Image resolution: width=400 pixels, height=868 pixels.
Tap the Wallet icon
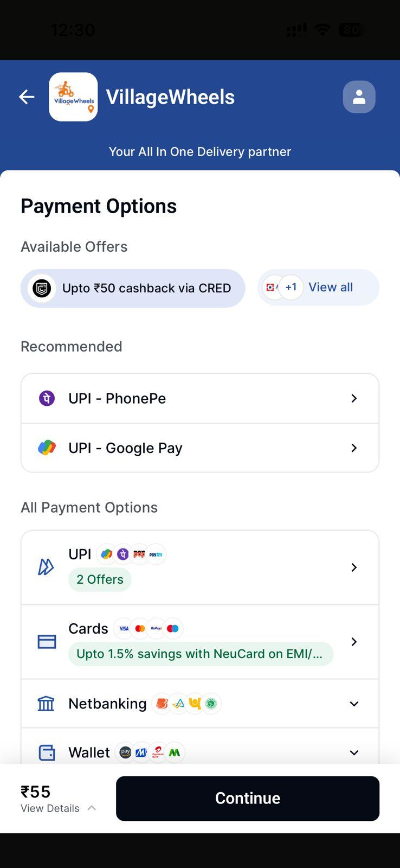tap(47, 753)
